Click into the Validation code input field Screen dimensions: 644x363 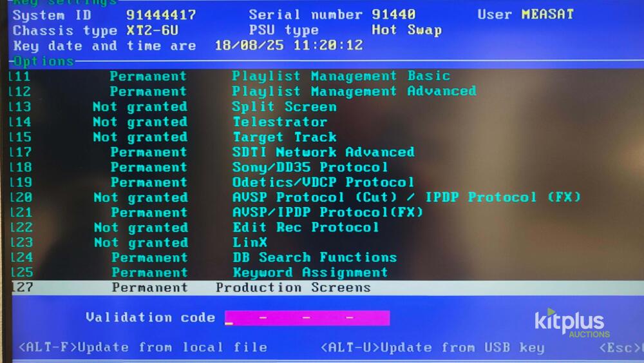(307, 318)
